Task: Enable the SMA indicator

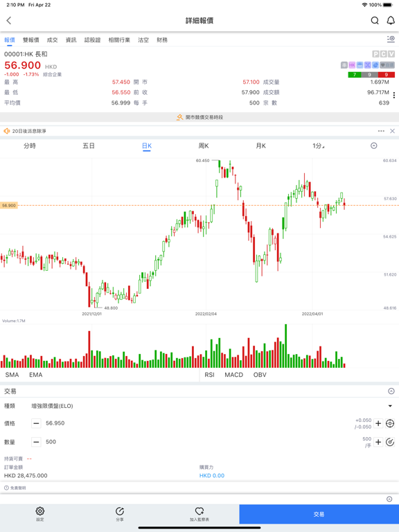Action: 12,375
